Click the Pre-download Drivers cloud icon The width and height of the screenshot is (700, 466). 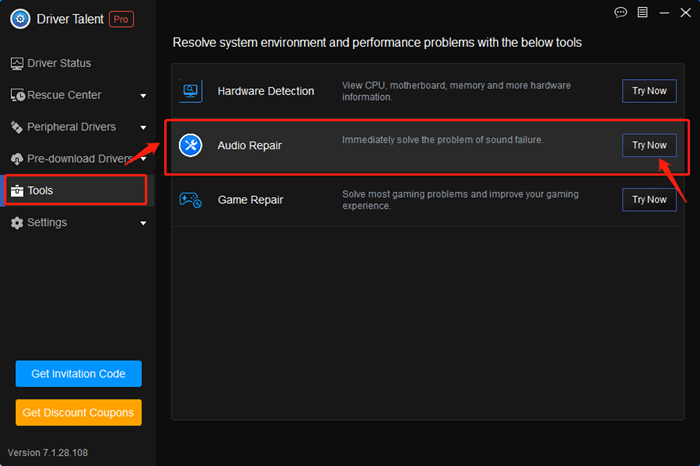click(x=17, y=159)
